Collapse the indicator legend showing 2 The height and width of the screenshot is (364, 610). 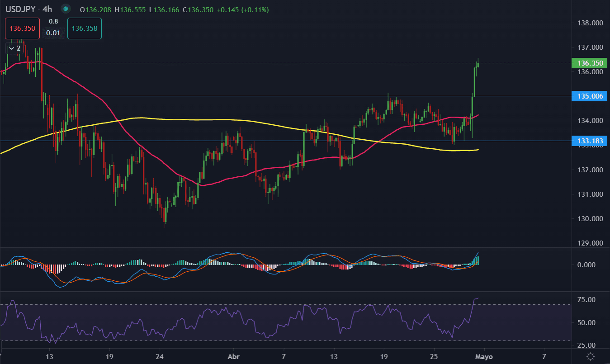coord(13,48)
